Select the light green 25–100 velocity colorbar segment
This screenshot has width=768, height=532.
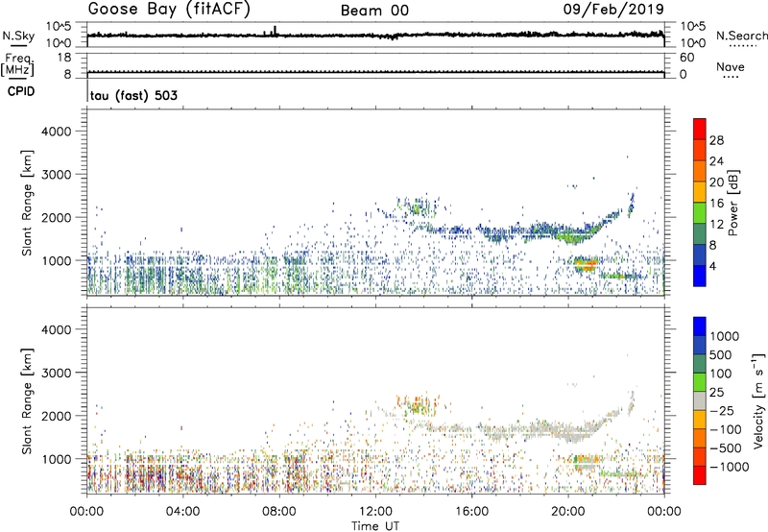coord(700,382)
